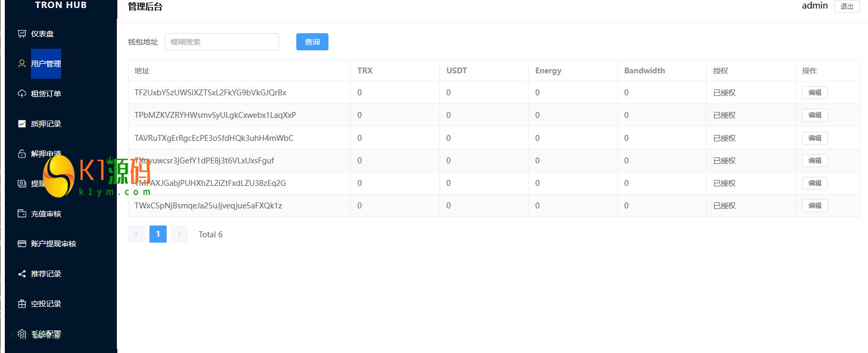Click the 账户提现审核 card icon

coord(22,244)
